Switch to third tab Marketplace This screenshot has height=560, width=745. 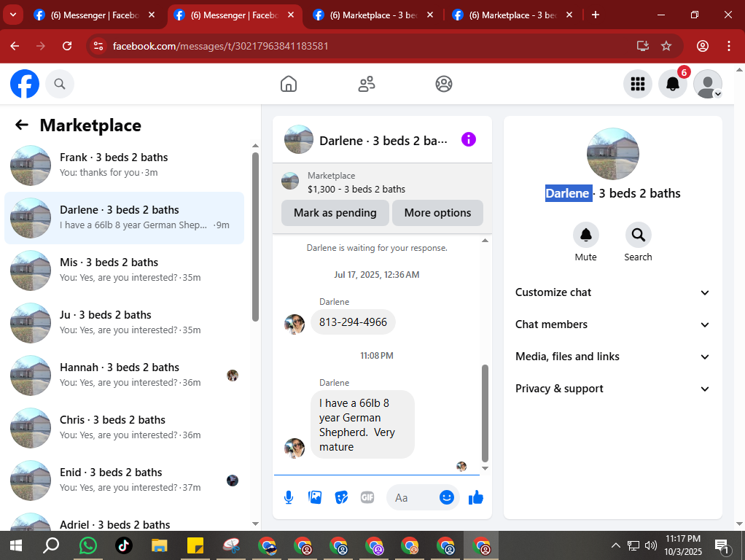tap(373, 15)
